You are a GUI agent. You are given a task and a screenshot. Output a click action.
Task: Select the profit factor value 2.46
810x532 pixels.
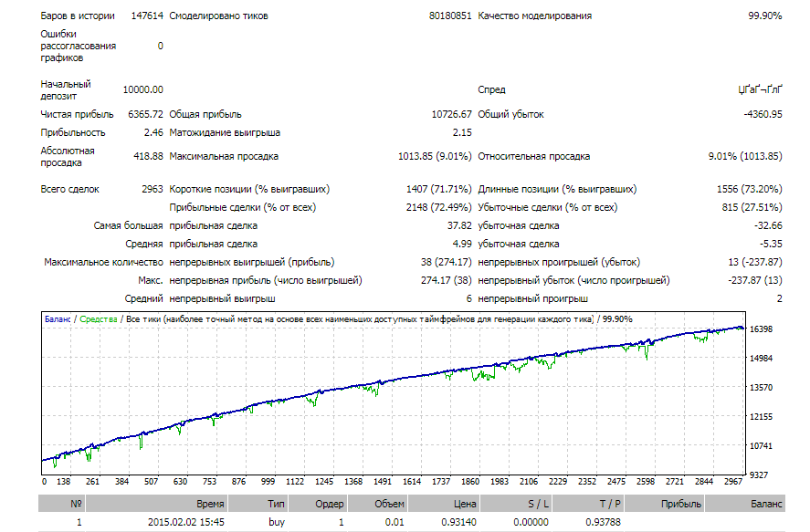click(x=153, y=132)
